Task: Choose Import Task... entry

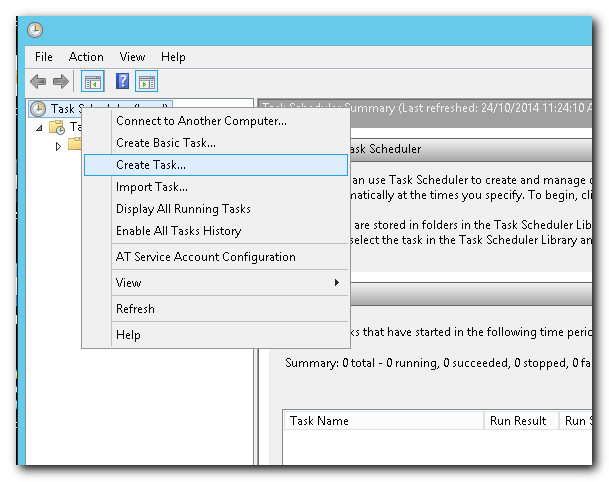Action: click(x=216, y=187)
